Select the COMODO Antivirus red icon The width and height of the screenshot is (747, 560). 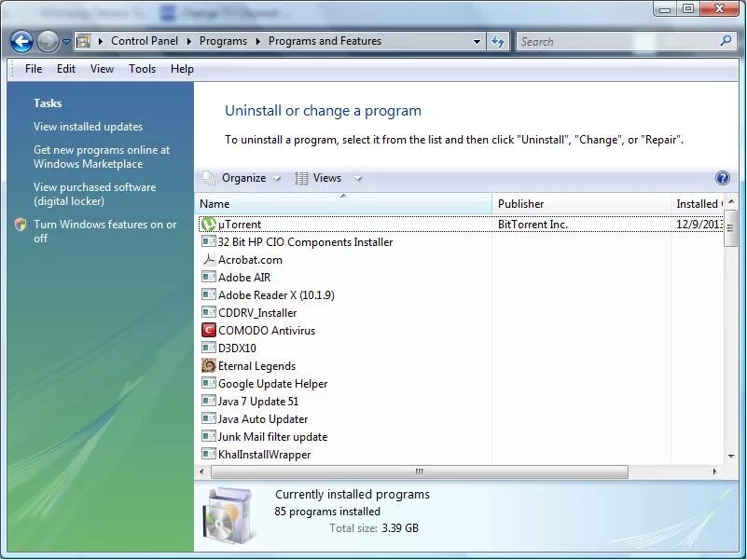click(208, 330)
